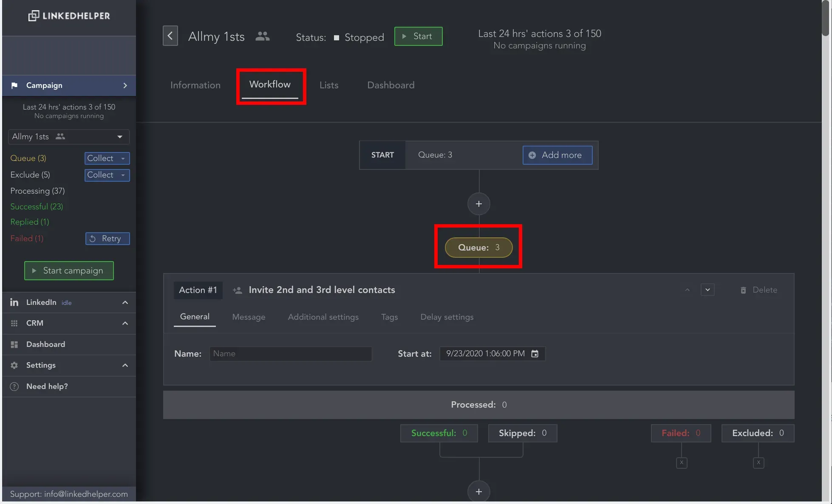
Task: Click the Name input field
Action: click(290, 354)
